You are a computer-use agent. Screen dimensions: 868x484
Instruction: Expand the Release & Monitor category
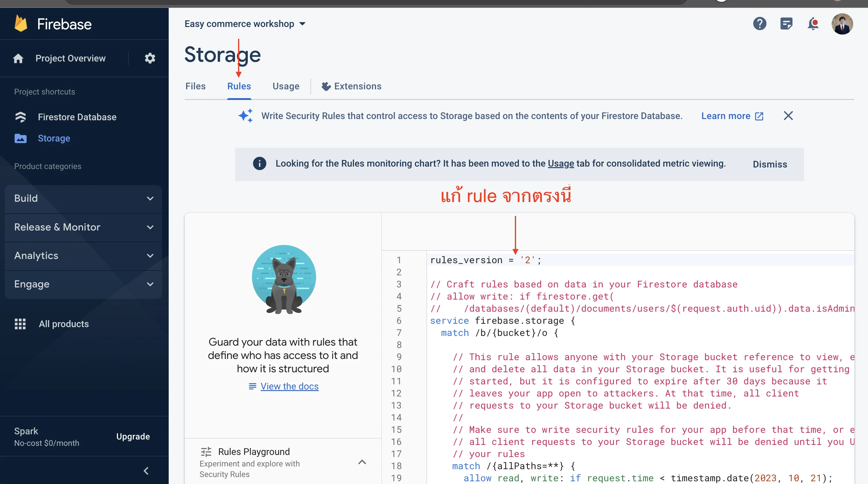83,227
